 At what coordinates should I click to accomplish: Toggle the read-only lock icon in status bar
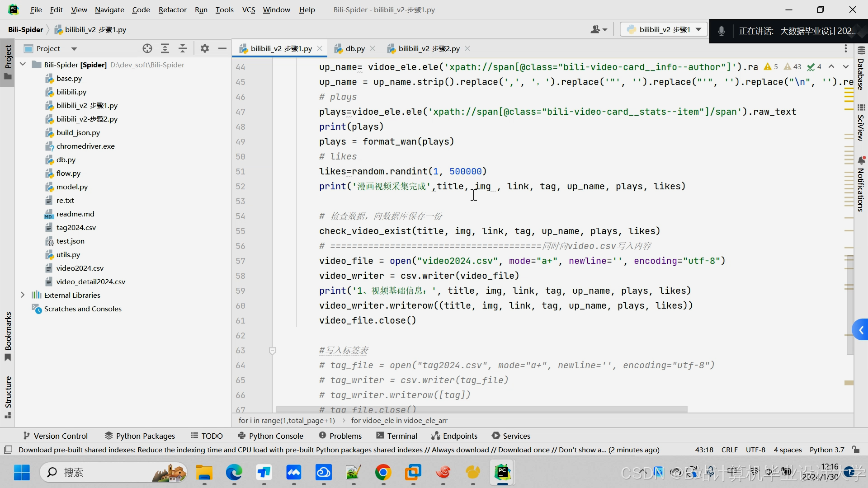pyautogui.click(x=856, y=450)
